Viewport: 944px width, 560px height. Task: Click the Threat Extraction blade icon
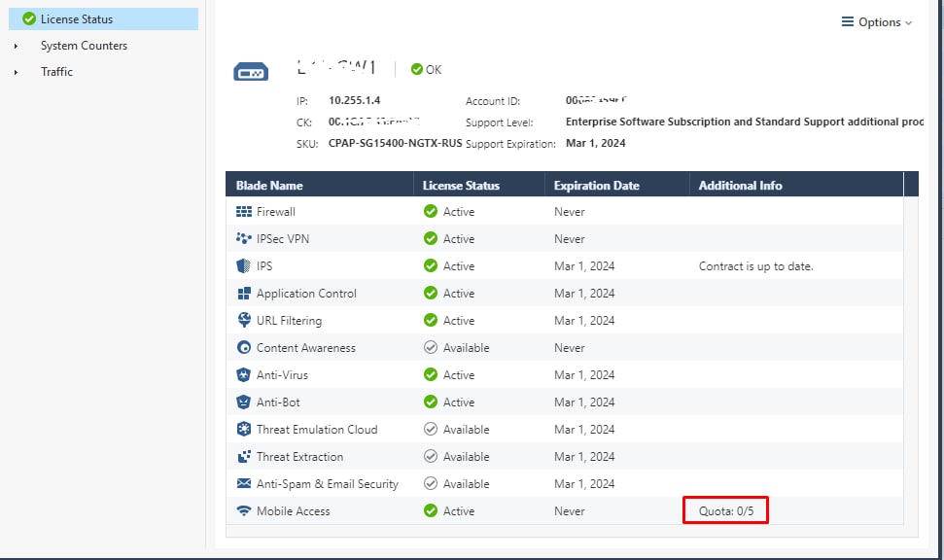coord(244,456)
